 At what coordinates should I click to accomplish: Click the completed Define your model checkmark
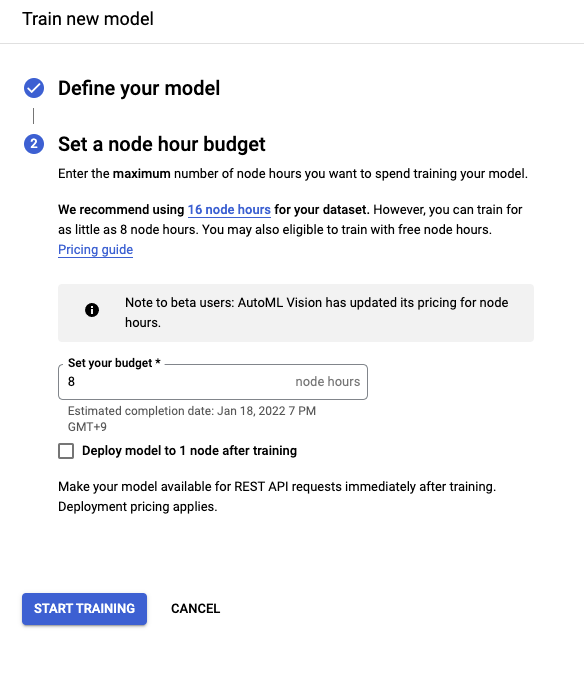(34, 88)
